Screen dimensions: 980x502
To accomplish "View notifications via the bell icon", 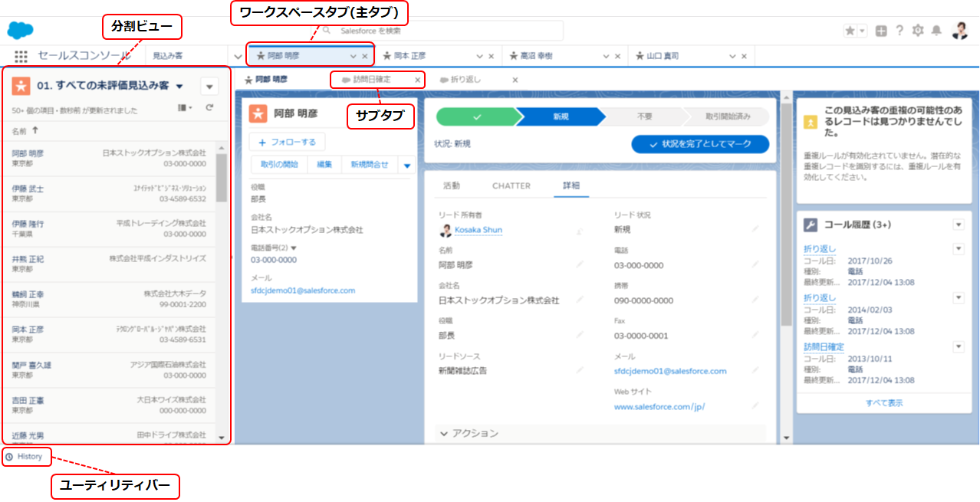I will (x=936, y=29).
